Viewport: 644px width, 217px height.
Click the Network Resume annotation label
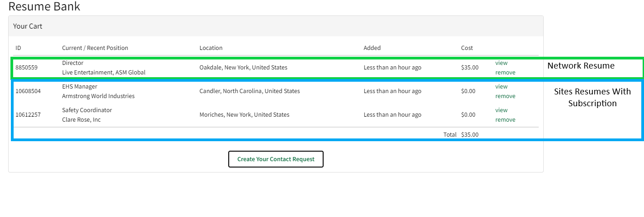click(580, 66)
